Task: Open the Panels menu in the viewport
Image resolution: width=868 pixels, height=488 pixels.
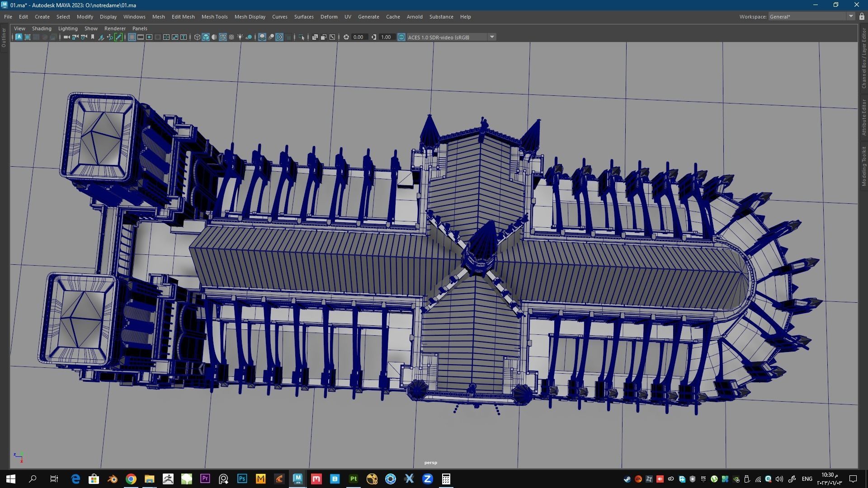Action: click(140, 28)
